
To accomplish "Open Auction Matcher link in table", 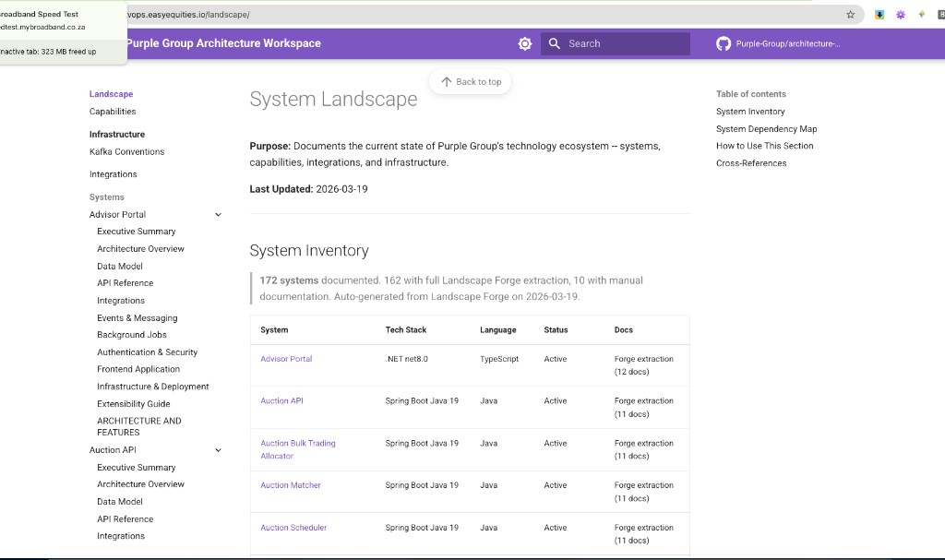I will 291,485.
